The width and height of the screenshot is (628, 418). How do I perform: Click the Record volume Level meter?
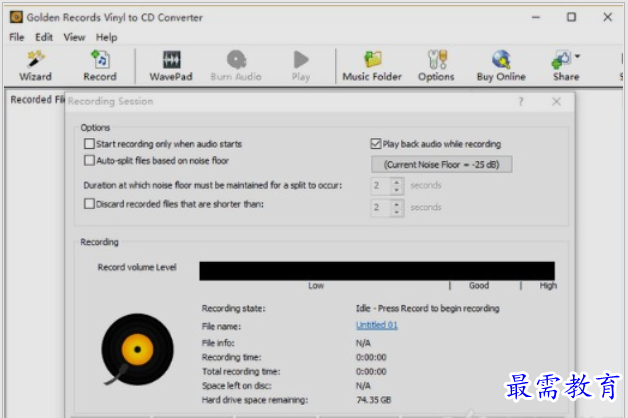pyautogui.click(x=376, y=270)
